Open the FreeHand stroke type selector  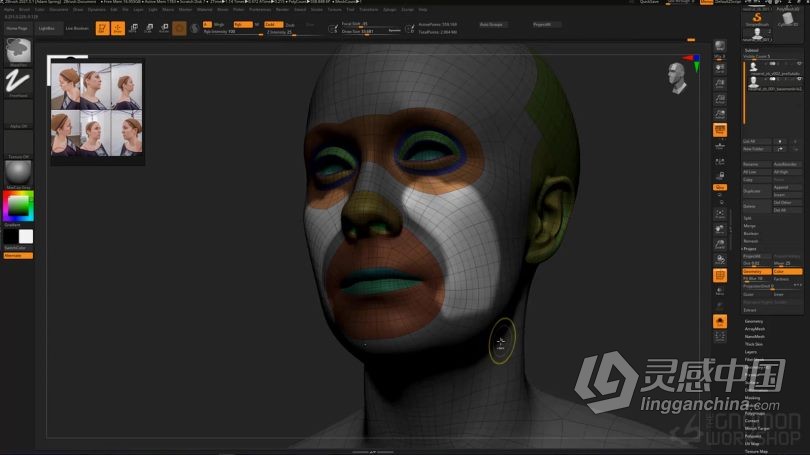18,83
